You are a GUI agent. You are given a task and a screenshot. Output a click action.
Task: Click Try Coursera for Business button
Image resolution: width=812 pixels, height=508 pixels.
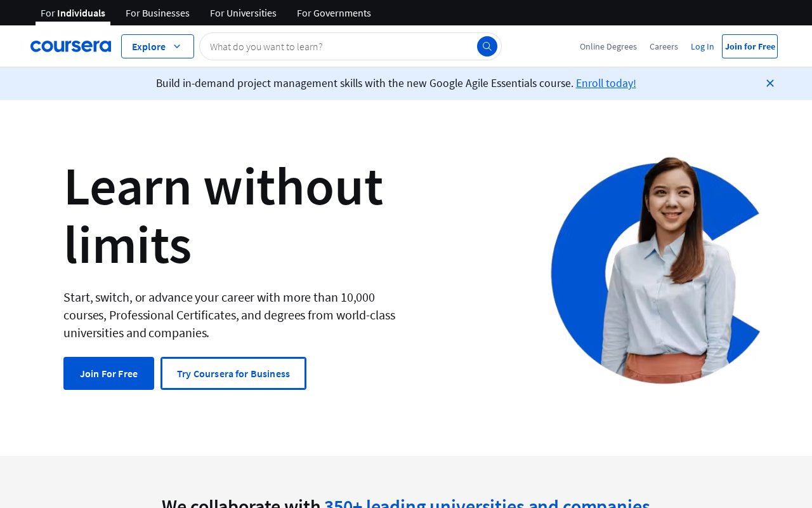233,373
